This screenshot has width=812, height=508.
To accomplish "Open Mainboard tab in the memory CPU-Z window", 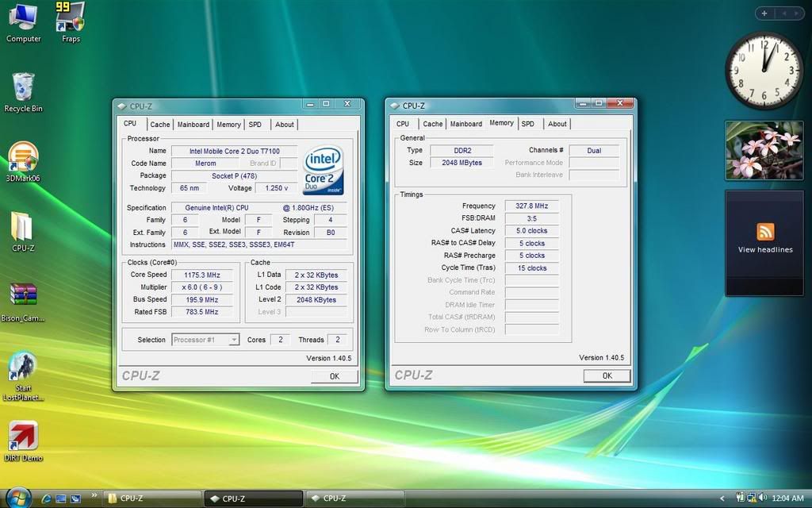I will click(x=466, y=124).
